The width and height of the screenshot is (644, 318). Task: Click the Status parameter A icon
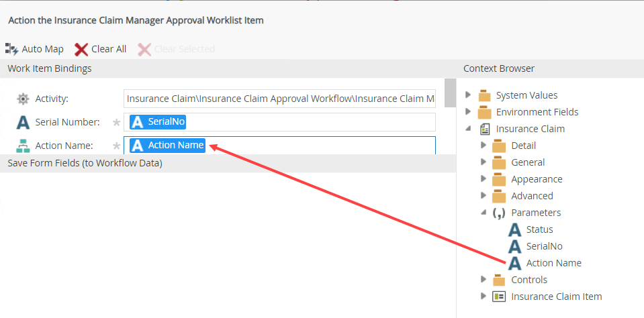click(x=514, y=230)
